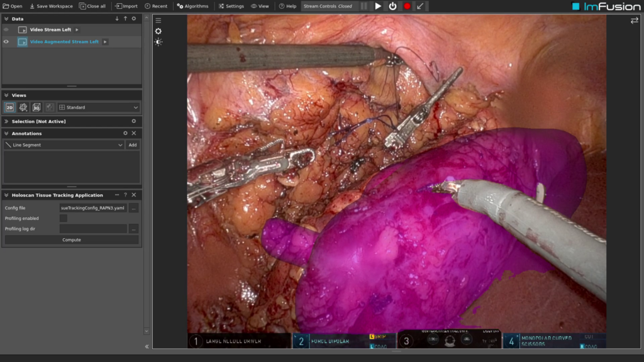Open the Line Segment annotation dropdown
The width and height of the screenshot is (644, 362).
tap(64, 145)
